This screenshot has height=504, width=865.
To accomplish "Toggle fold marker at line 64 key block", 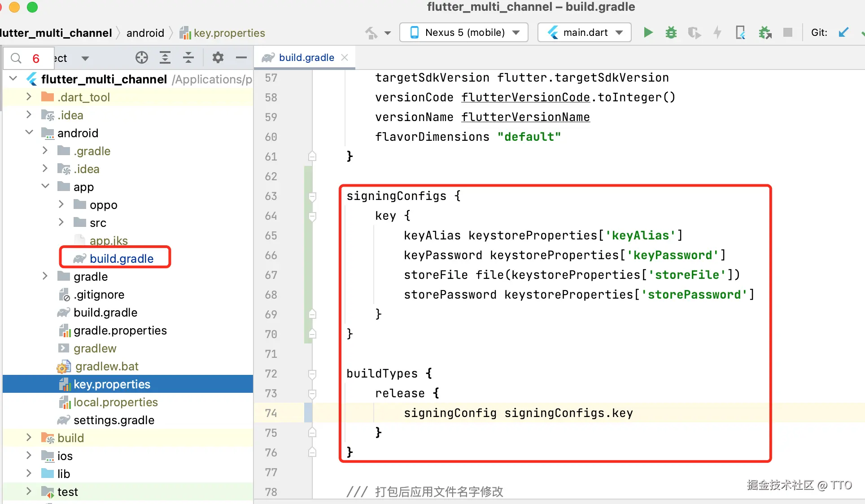I will tap(312, 216).
